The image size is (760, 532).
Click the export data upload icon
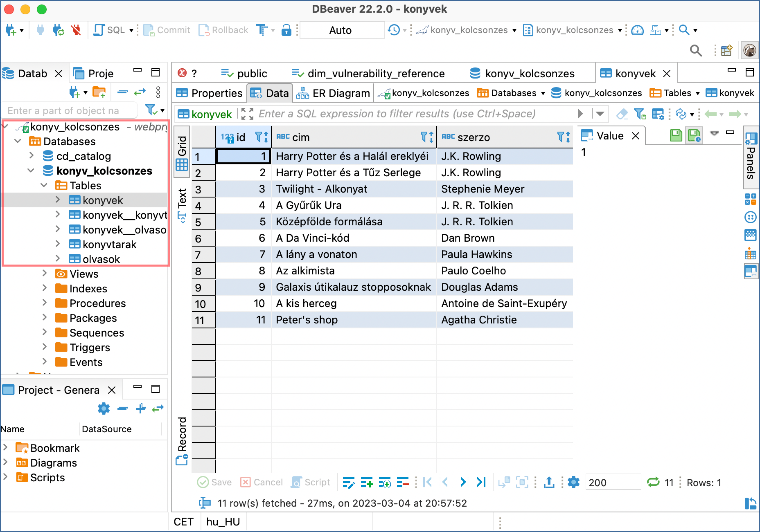549,482
